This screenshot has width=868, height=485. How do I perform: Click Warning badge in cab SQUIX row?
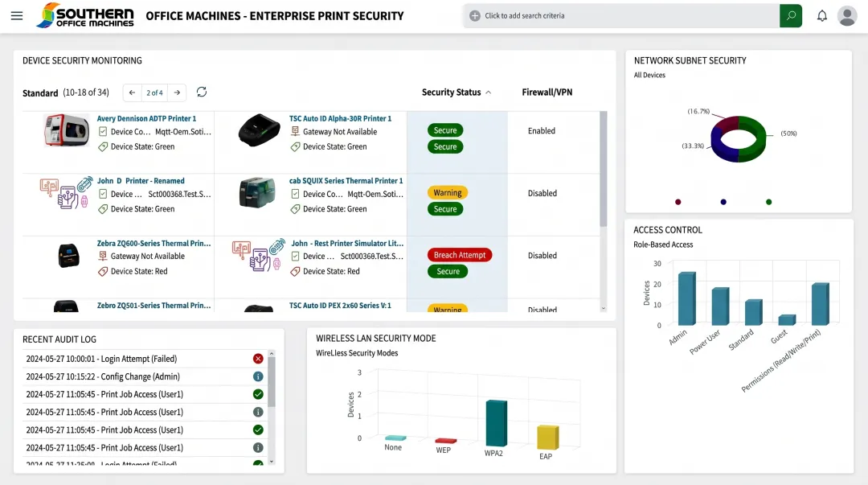(448, 193)
